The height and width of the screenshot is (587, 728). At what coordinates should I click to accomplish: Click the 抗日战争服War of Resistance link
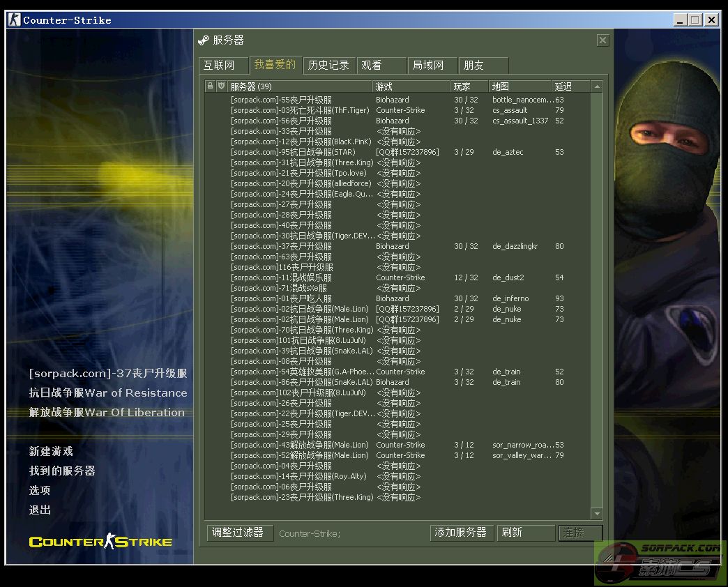[x=108, y=393]
